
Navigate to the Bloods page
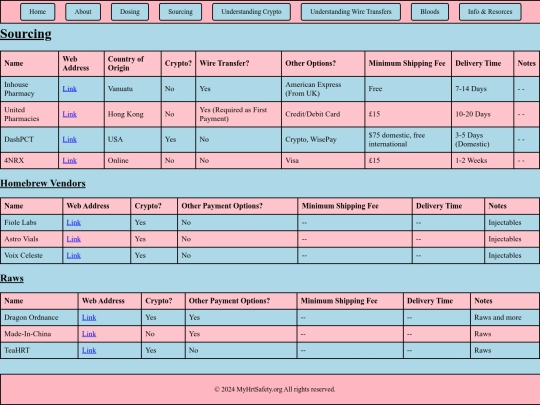pos(430,12)
